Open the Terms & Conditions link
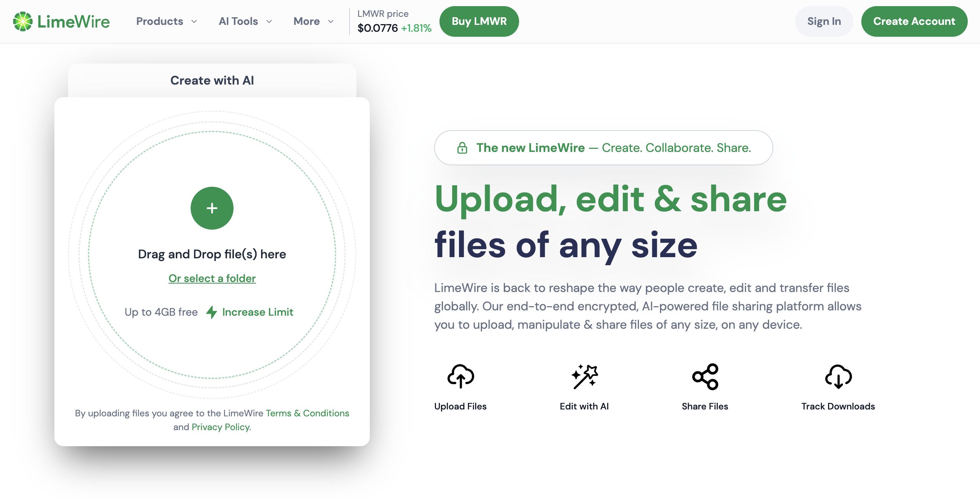 click(307, 413)
